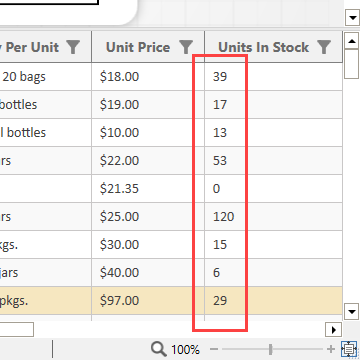
Task: Click the horizontal scroll right arrow
Action: 333,330
